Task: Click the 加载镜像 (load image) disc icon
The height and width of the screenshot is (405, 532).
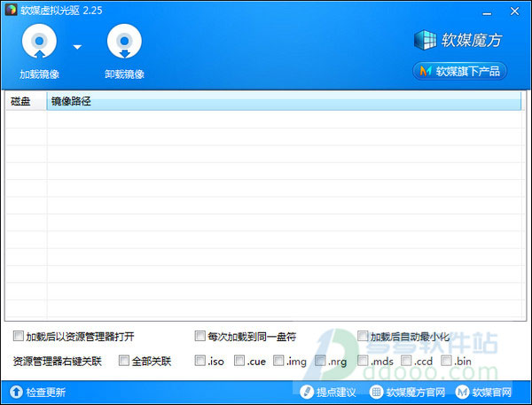Action: (39, 41)
